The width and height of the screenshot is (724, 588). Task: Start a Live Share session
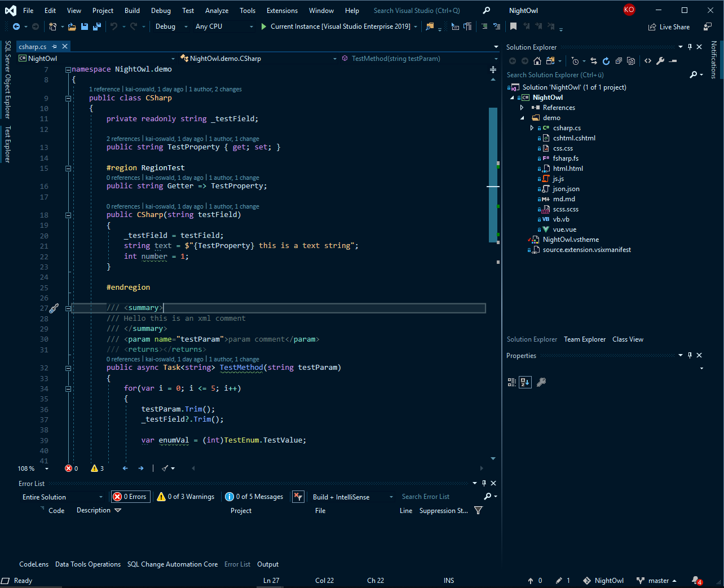point(669,26)
